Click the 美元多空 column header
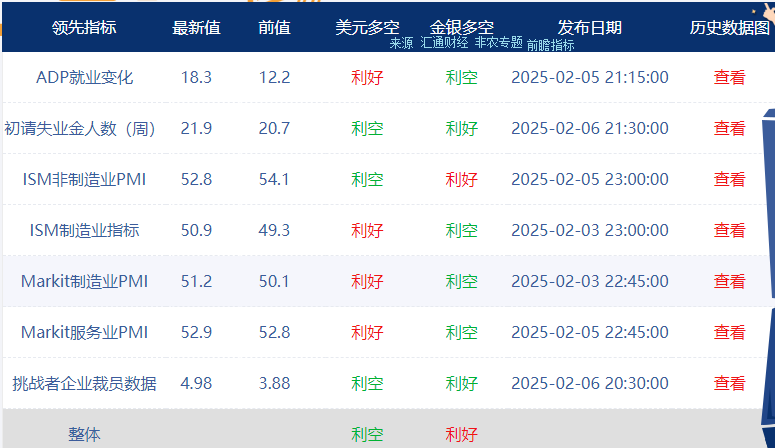This screenshot has height=448, width=775. click(x=367, y=28)
